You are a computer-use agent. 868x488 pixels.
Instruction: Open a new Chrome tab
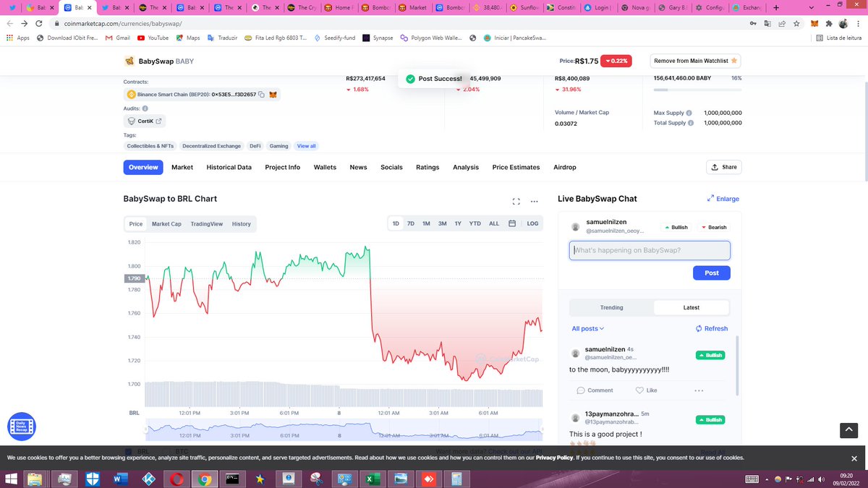click(x=775, y=7)
